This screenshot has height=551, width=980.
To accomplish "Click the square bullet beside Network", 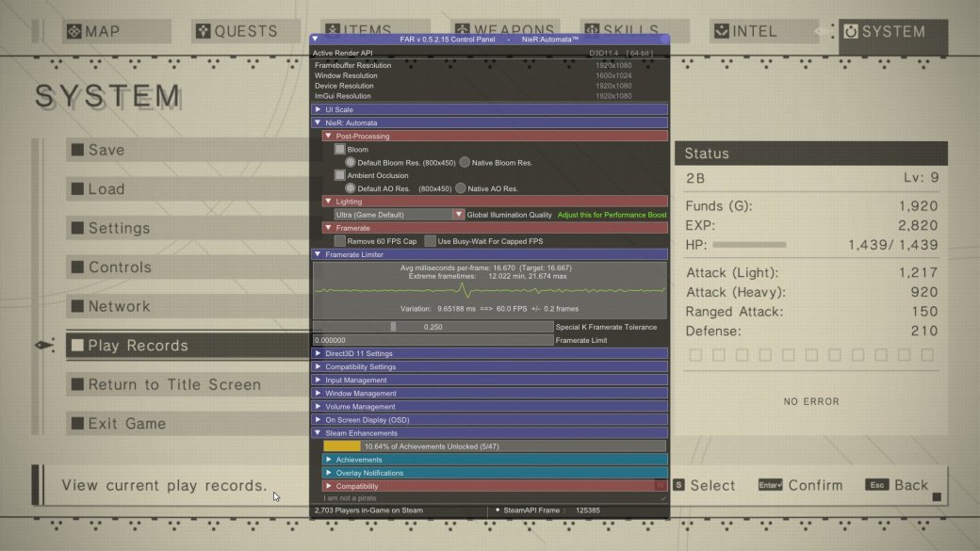I will point(77,306).
